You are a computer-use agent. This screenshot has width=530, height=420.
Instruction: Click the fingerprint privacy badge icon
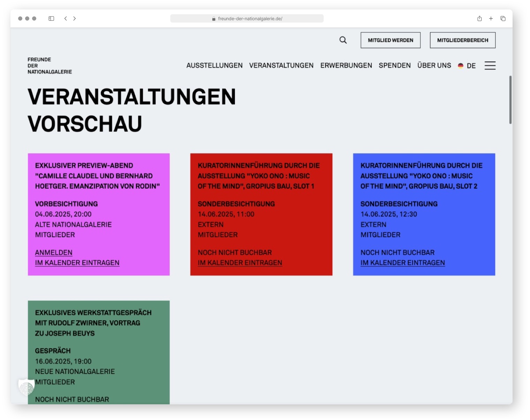coord(26,387)
